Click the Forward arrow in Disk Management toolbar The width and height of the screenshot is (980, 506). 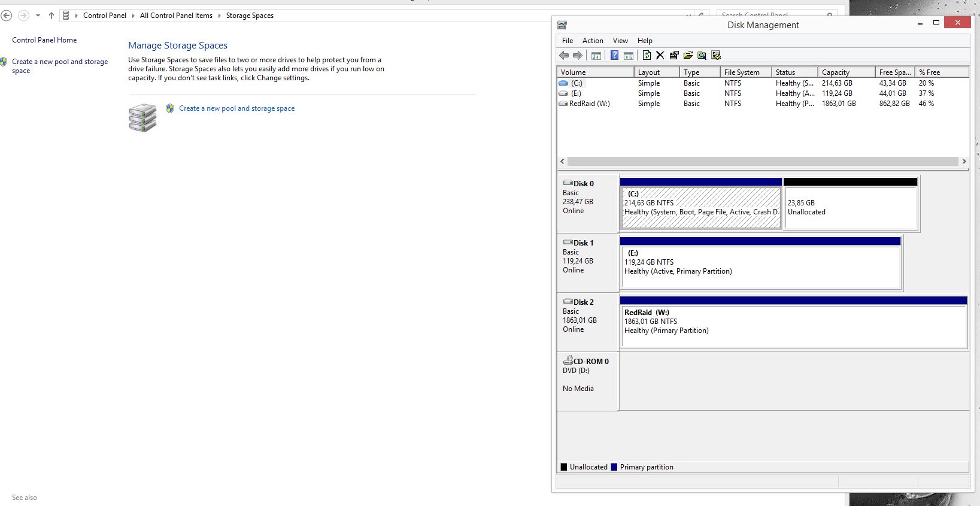(578, 56)
